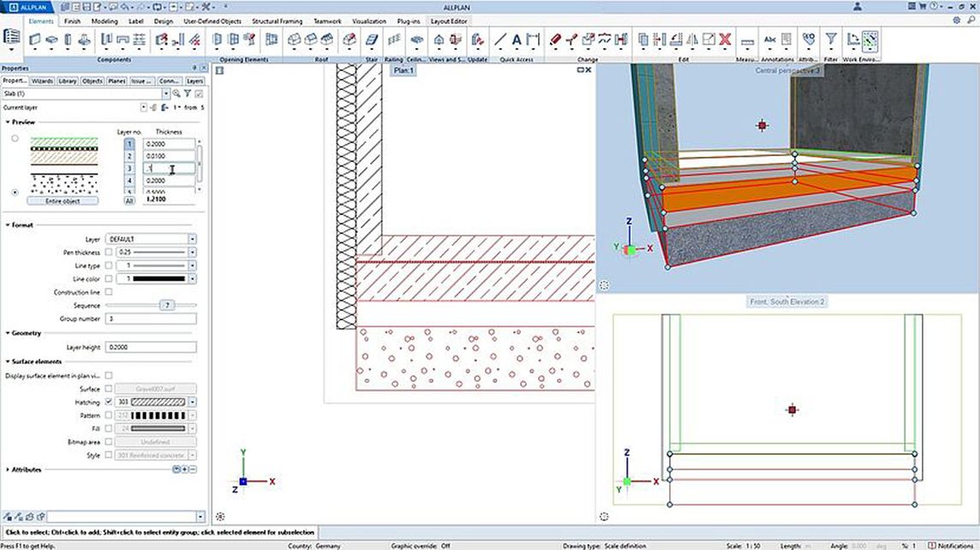Click the Text tool letter A icon

click(517, 39)
